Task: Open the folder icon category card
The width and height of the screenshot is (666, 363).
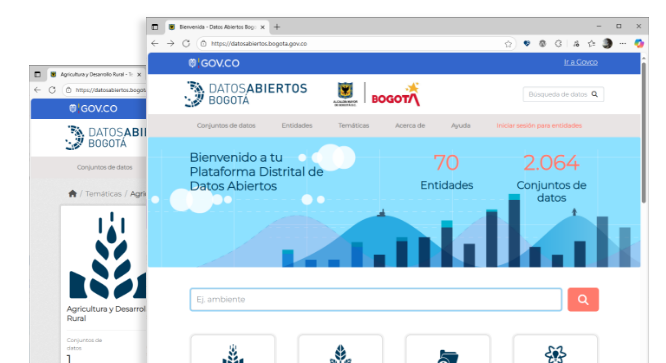Action: (x=448, y=349)
